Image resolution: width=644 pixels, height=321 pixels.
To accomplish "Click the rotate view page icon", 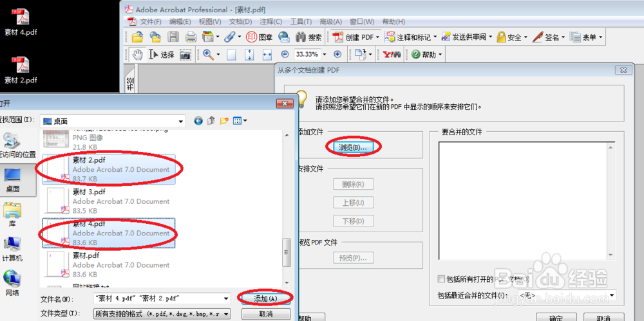I will pos(360,54).
